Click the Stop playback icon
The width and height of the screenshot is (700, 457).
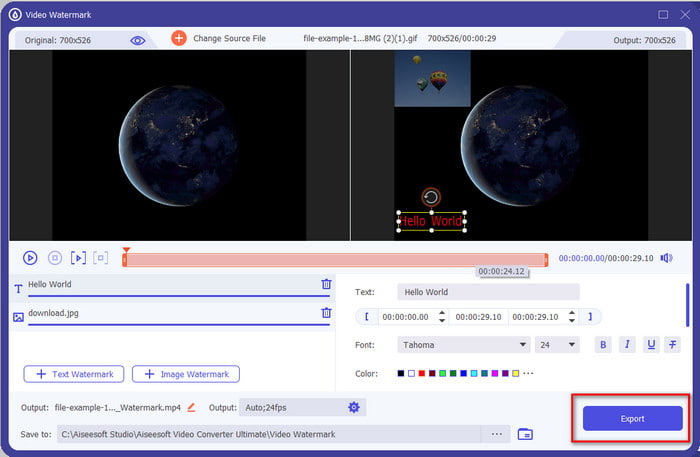coord(55,258)
